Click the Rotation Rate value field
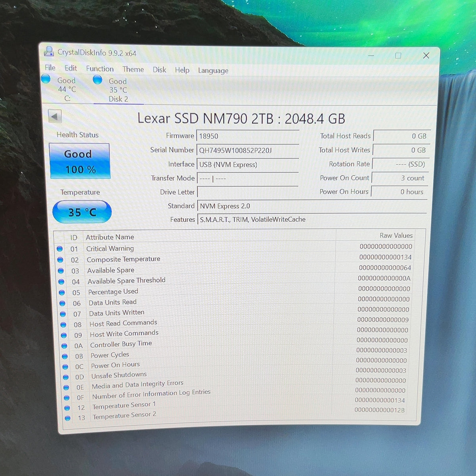The height and width of the screenshot is (476, 476). click(400, 164)
